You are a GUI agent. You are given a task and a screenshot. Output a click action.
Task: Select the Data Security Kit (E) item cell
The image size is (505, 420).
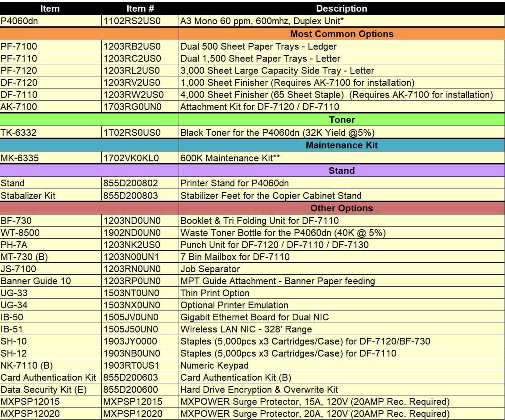43,390
